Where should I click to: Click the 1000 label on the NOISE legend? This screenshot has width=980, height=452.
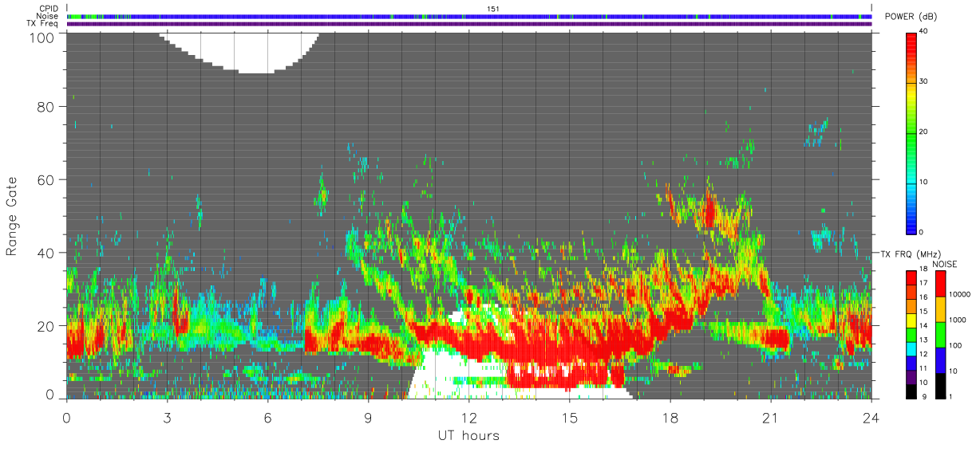coord(956,320)
